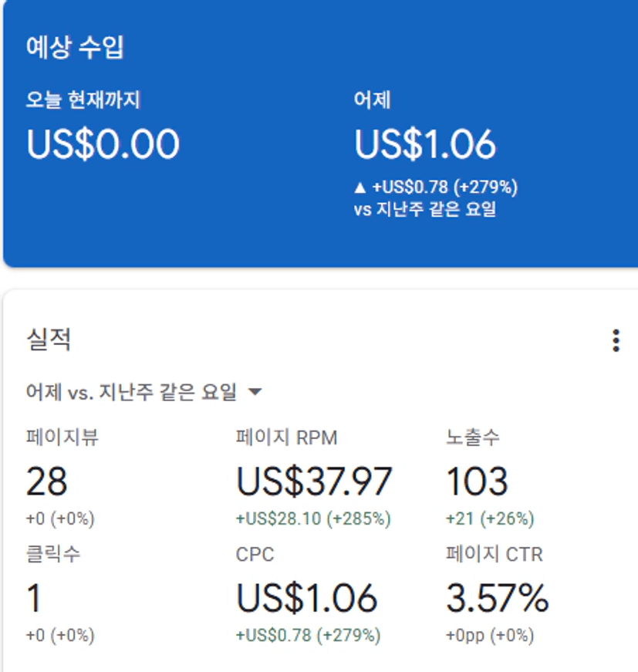Expand the 어제 vs. 지난주 같은 요일 dropdown
The width and height of the screenshot is (638, 672).
132,393
